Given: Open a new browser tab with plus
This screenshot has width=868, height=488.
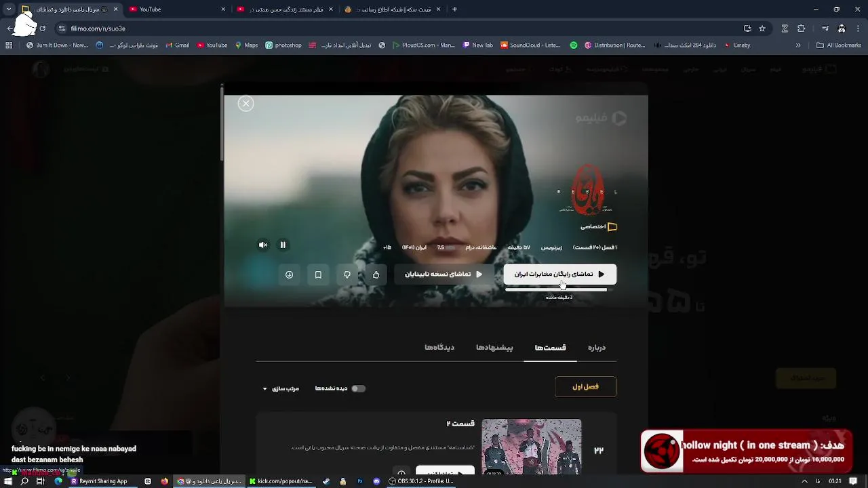Looking at the screenshot, I should (x=454, y=9).
